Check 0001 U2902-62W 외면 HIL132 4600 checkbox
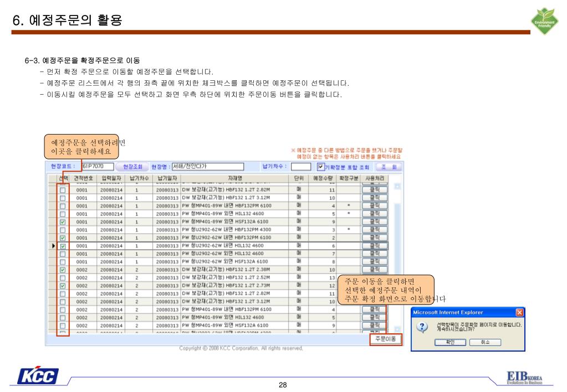The width and height of the screenshot is (567, 392). click(x=63, y=254)
